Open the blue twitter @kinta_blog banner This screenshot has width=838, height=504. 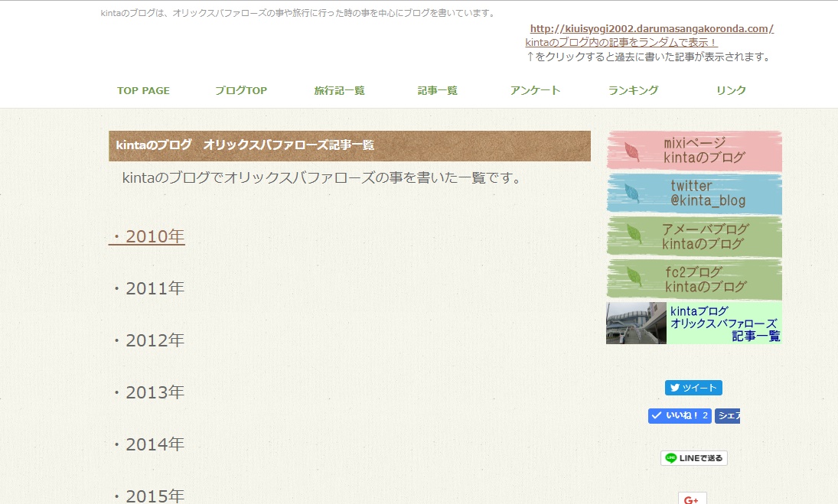(x=694, y=193)
